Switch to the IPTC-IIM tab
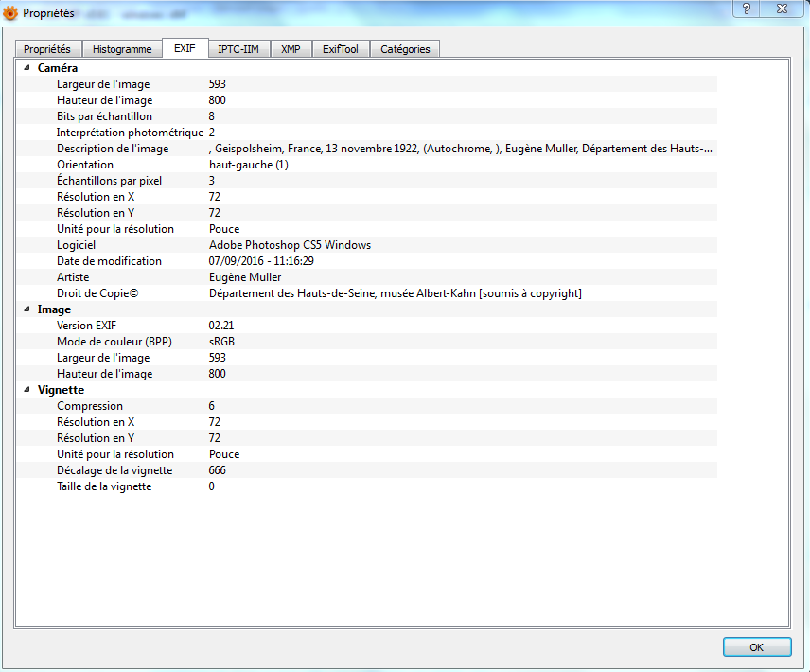The width and height of the screenshot is (810, 672). pyautogui.click(x=239, y=49)
